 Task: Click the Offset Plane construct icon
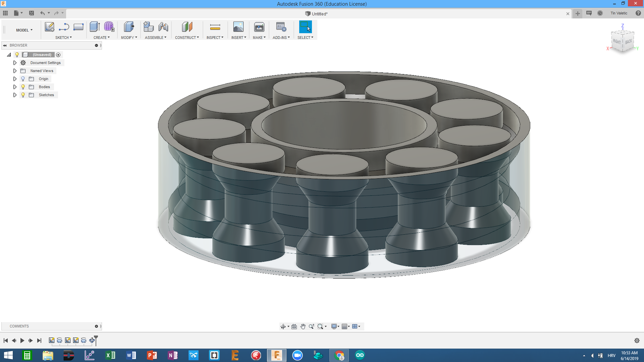tap(187, 27)
